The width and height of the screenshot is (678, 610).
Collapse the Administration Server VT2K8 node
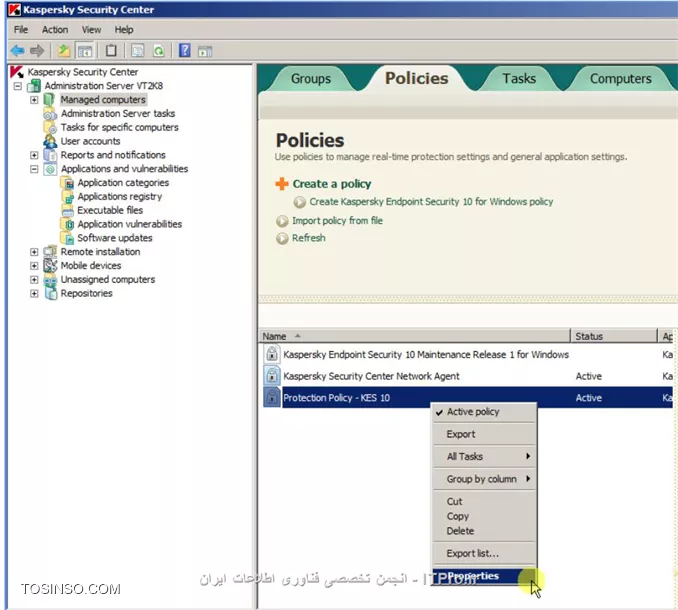[x=17, y=86]
